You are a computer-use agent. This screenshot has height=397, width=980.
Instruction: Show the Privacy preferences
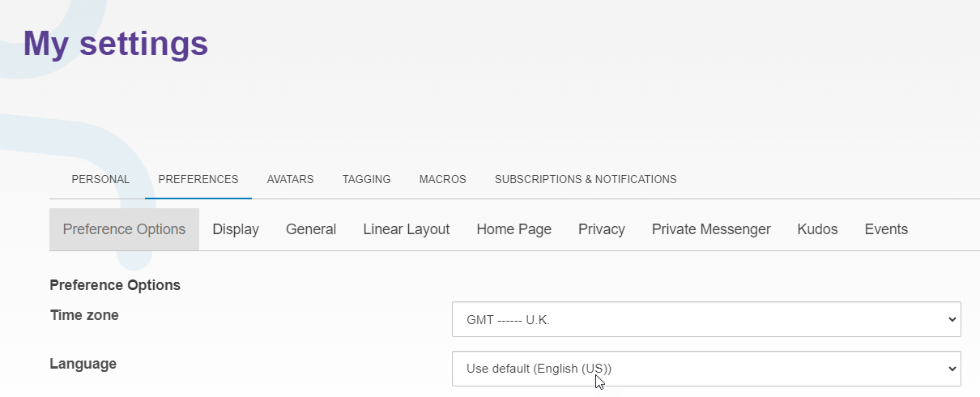point(601,229)
